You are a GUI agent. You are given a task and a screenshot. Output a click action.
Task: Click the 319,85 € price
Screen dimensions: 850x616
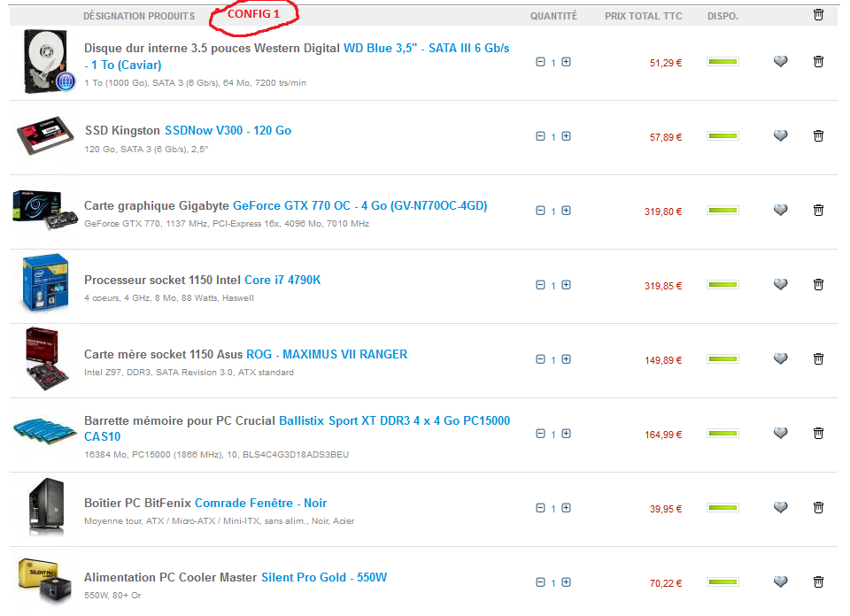pos(663,286)
